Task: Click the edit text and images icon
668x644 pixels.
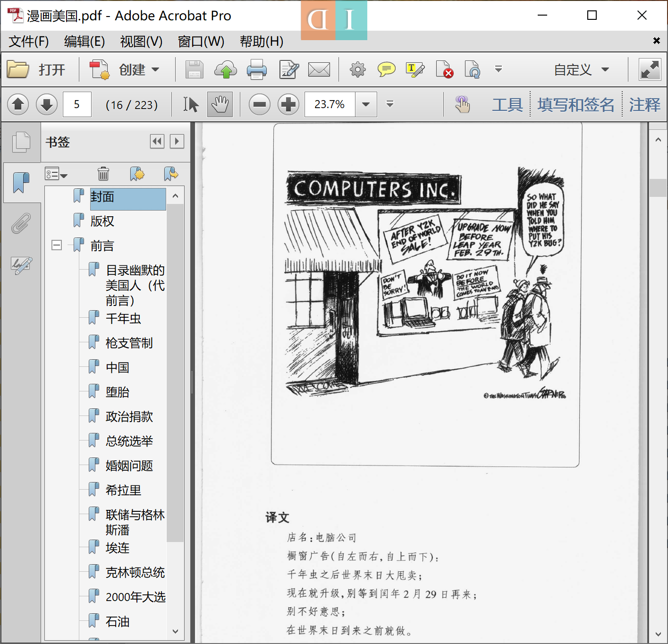Action: [x=289, y=70]
